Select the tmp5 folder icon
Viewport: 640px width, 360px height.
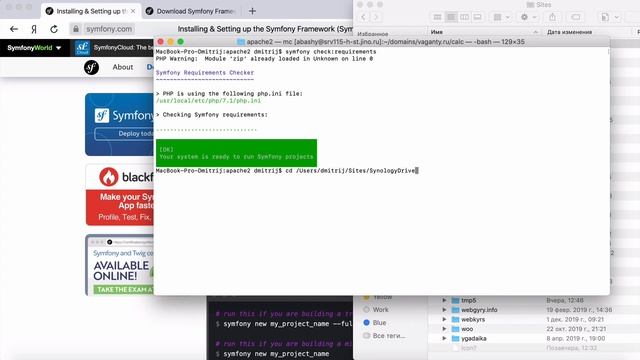coord(456,300)
